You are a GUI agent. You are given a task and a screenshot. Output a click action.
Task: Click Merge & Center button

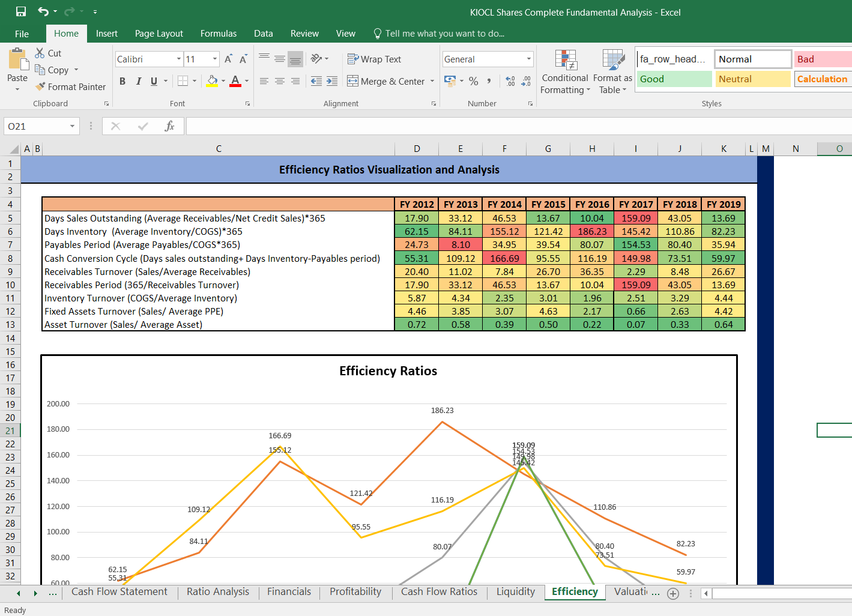(x=386, y=81)
